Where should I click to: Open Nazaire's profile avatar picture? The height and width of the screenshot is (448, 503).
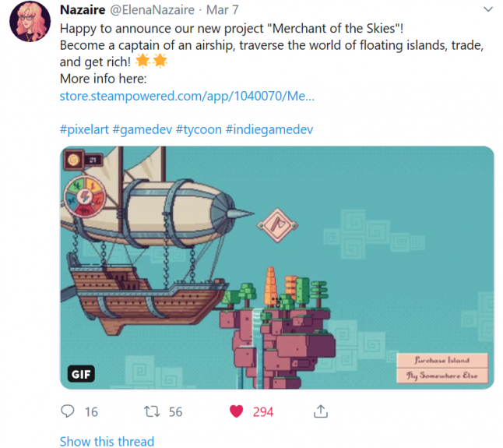pos(30,22)
